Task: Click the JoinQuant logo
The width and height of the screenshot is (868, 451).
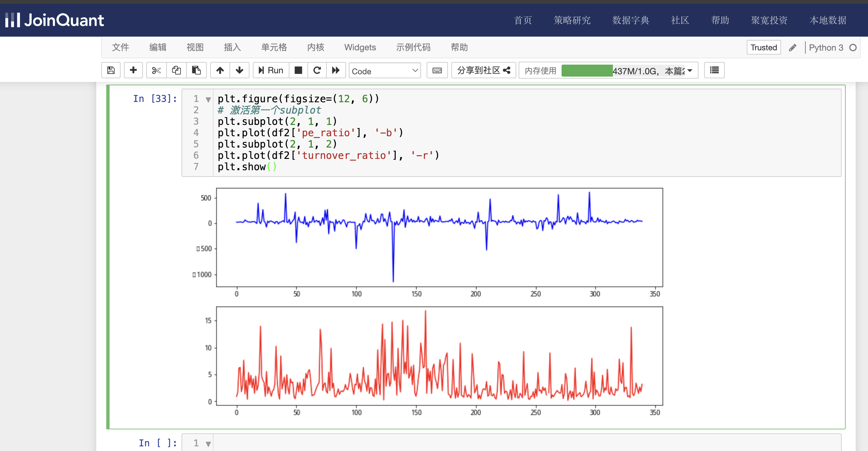Action: click(x=55, y=20)
